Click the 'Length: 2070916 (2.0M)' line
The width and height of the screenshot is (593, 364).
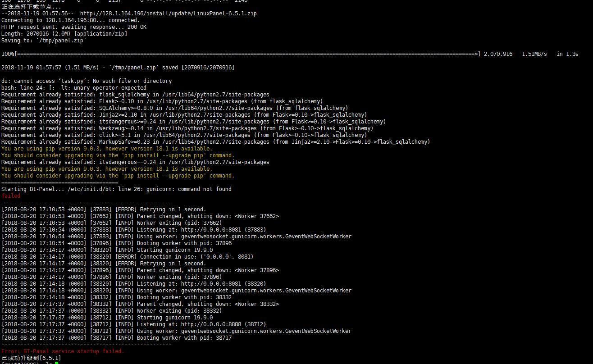pos(64,34)
